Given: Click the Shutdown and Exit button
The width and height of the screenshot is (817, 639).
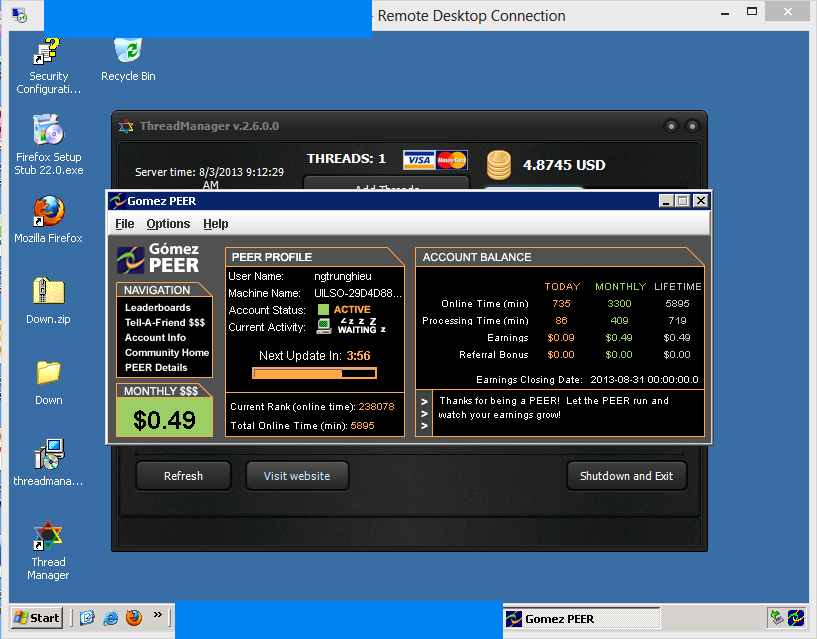Looking at the screenshot, I should (x=626, y=476).
